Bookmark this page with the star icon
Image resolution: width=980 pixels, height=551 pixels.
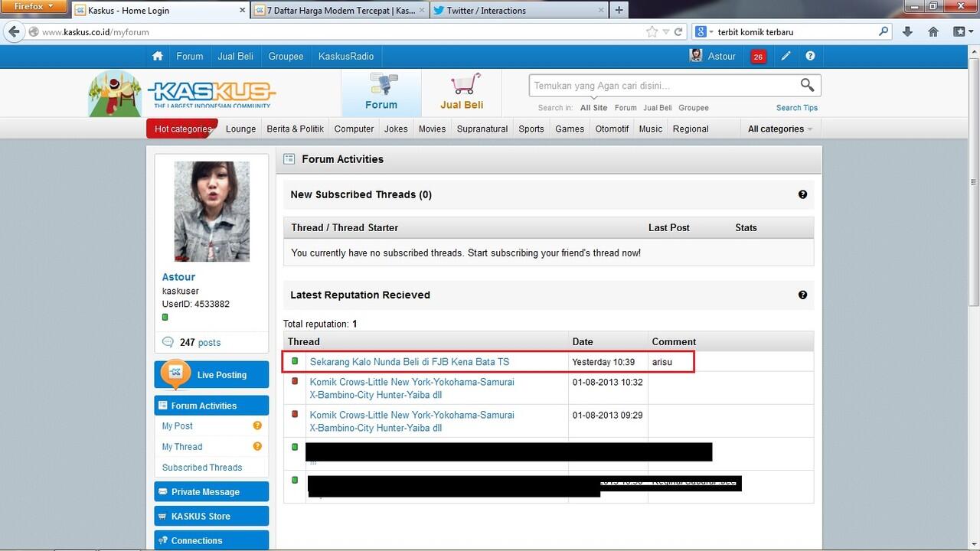pyautogui.click(x=652, y=32)
